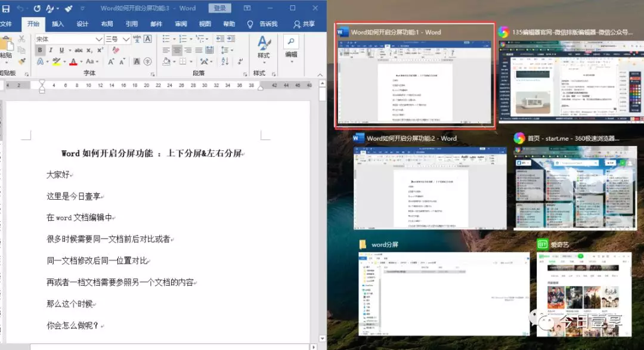The height and width of the screenshot is (350, 644).
Task: Open the 三号 font size dropdown
Action: 125,39
